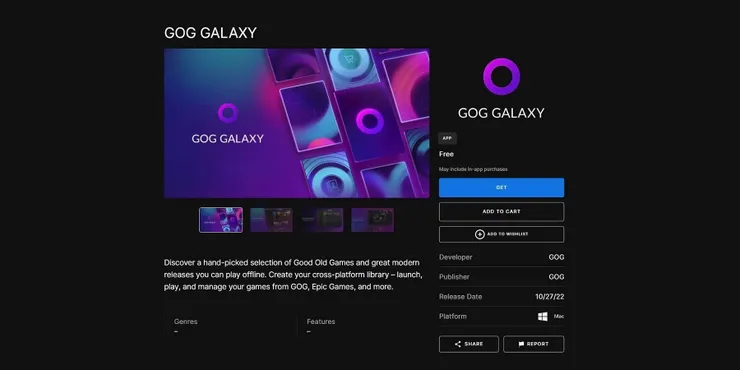
Task: Click the Windows platform icon
Action: coord(543,316)
